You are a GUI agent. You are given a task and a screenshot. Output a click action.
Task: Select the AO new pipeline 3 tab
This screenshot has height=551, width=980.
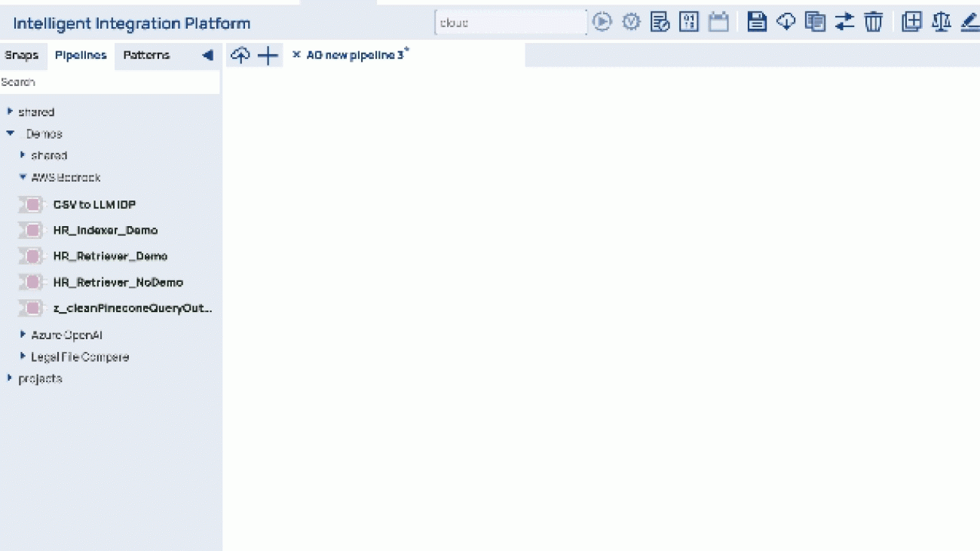[356, 55]
